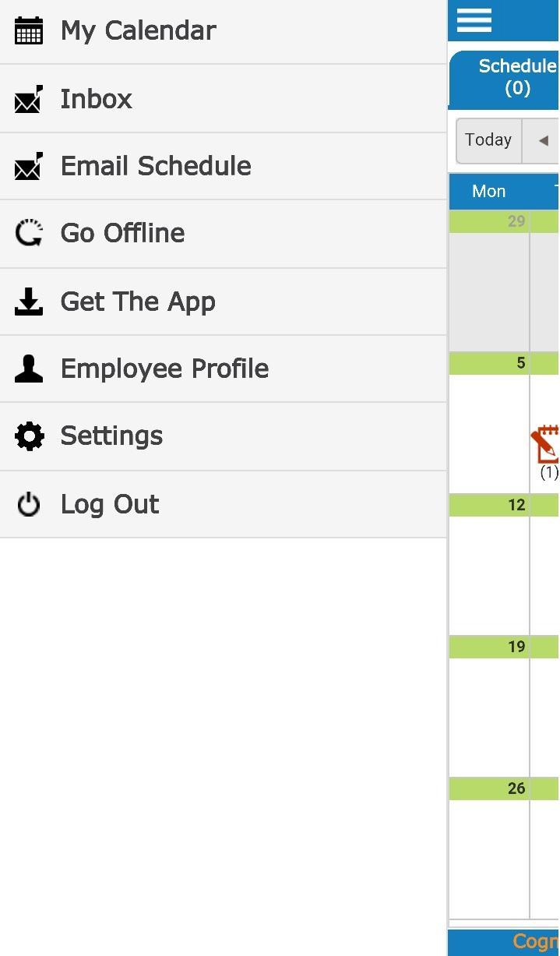Viewport: 560px width, 956px height.
Task: Click the Get The App download icon
Action: (29, 302)
